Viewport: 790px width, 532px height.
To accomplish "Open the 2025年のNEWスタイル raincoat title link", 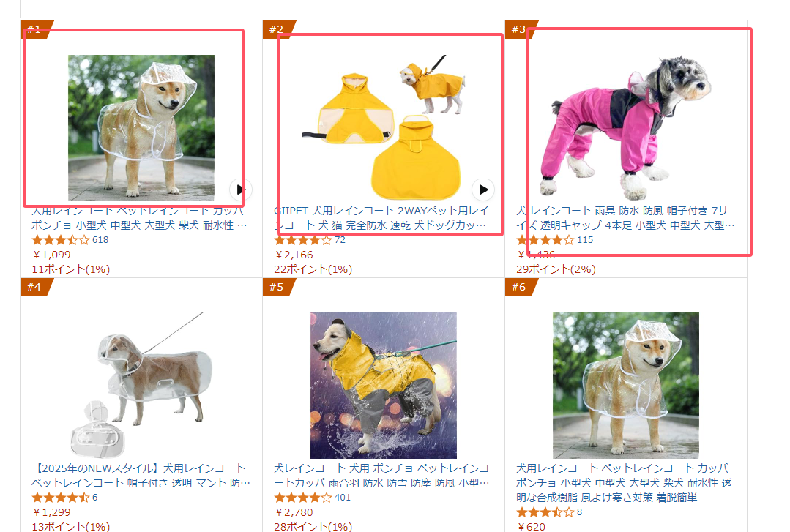I will point(141,476).
